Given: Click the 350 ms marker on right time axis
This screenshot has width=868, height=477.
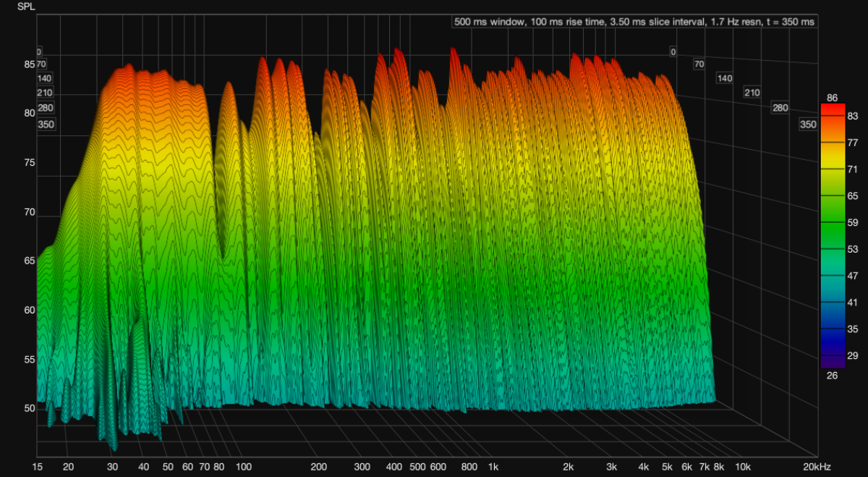Looking at the screenshot, I should click(807, 124).
